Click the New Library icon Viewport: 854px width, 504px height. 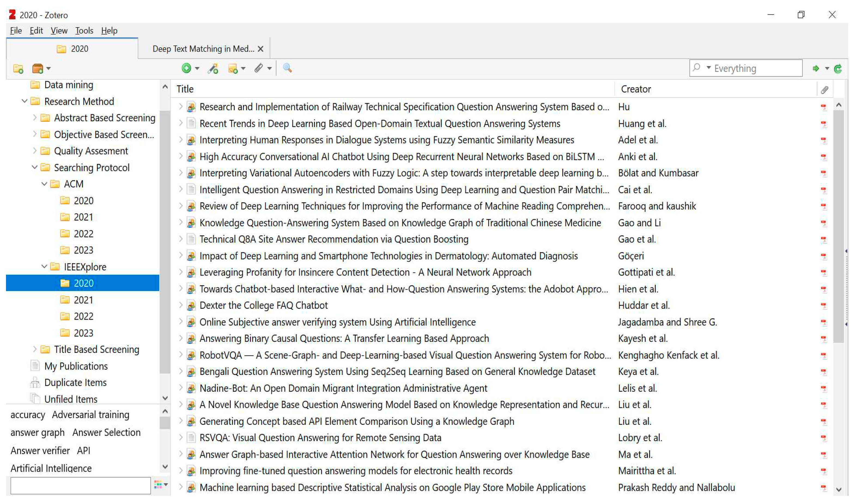point(38,69)
